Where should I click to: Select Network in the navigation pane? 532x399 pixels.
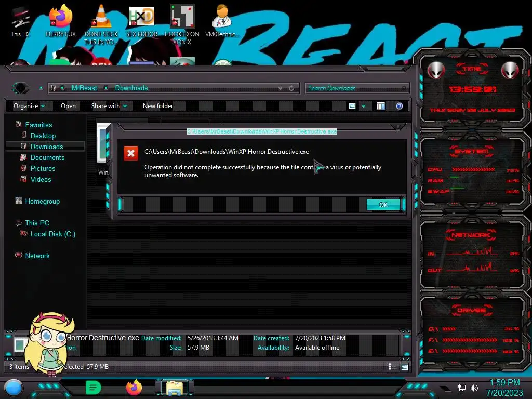click(x=37, y=256)
